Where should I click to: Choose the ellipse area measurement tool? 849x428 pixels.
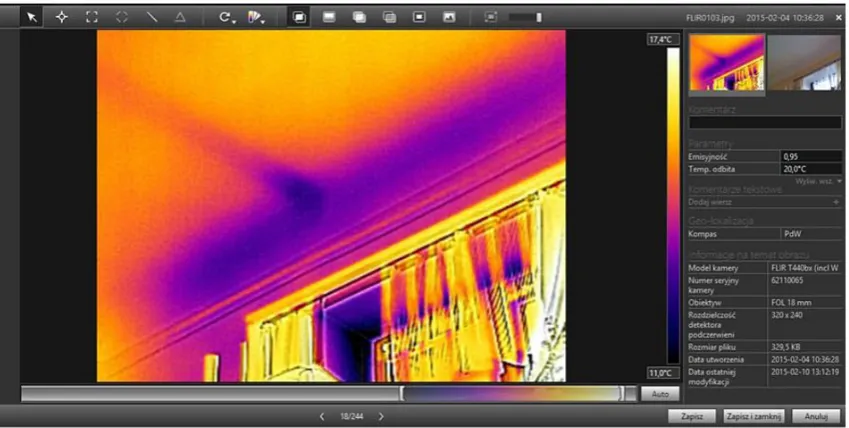click(122, 17)
